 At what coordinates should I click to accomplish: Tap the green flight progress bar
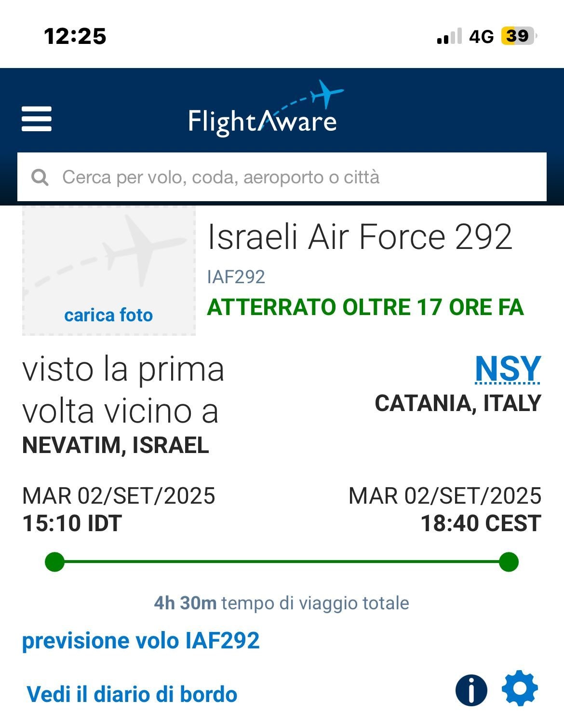coord(282,562)
